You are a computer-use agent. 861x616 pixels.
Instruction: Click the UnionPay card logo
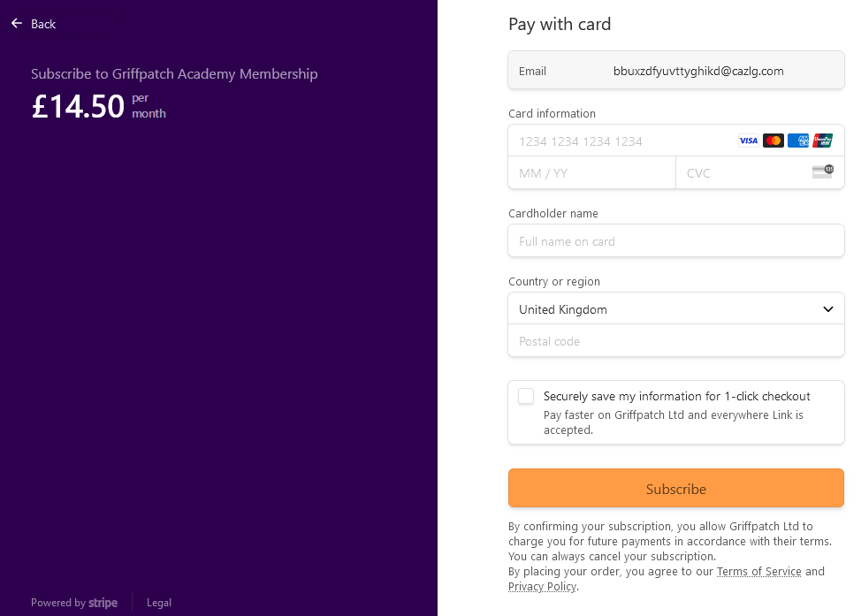(x=823, y=141)
